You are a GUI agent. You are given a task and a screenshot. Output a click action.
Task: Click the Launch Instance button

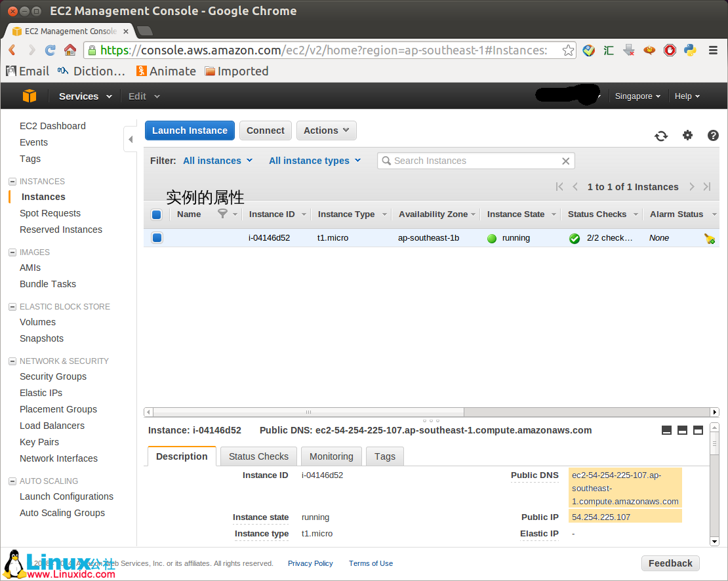pos(190,130)
